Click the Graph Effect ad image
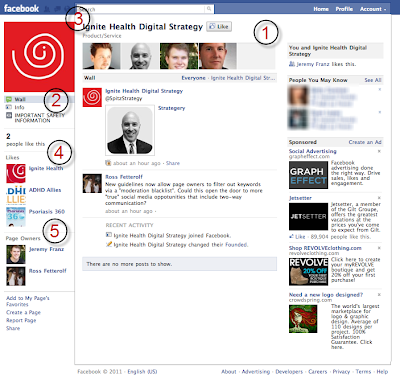 click(x=308, y=175)
